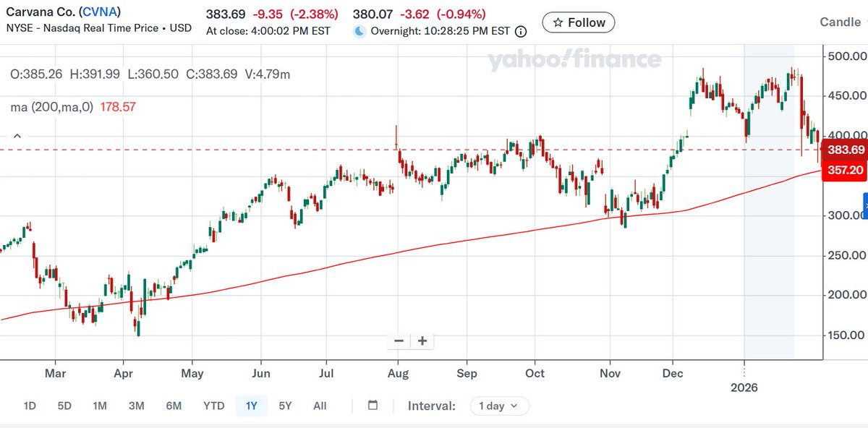Select the YTD range
This screenshot has width=868, height=428.
[x=213, y=406]
